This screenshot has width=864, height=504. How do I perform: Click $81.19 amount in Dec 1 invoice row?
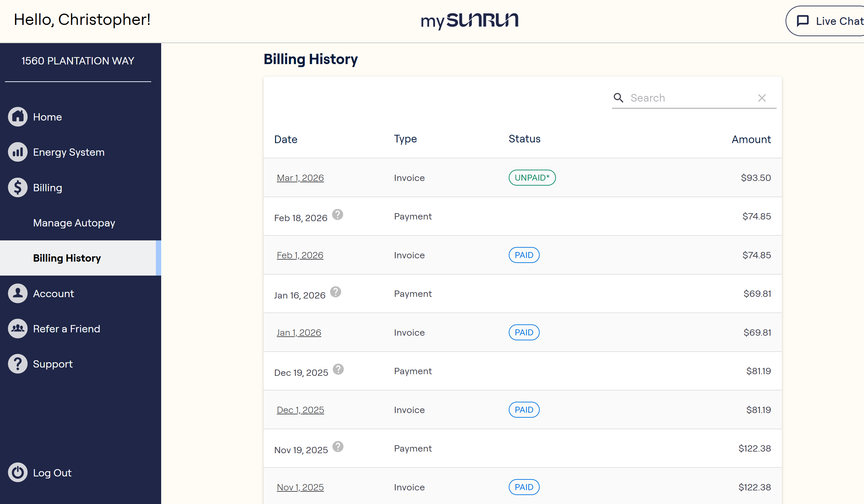[x=758, y=410]
